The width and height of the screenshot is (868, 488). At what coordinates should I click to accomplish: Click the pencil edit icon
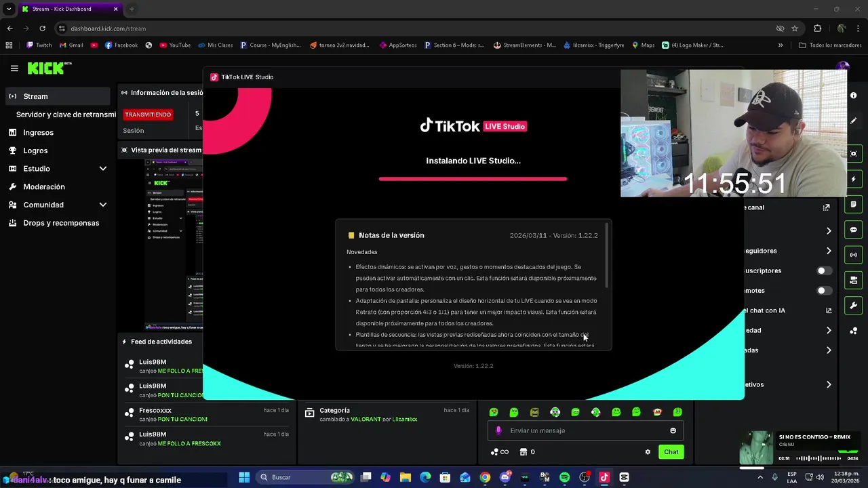[853, 121]
